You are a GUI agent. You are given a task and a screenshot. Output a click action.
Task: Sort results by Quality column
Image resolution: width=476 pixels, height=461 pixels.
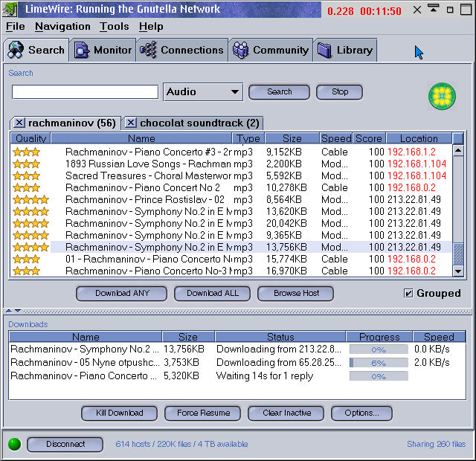pyautogui.click(x=30, y=138)
